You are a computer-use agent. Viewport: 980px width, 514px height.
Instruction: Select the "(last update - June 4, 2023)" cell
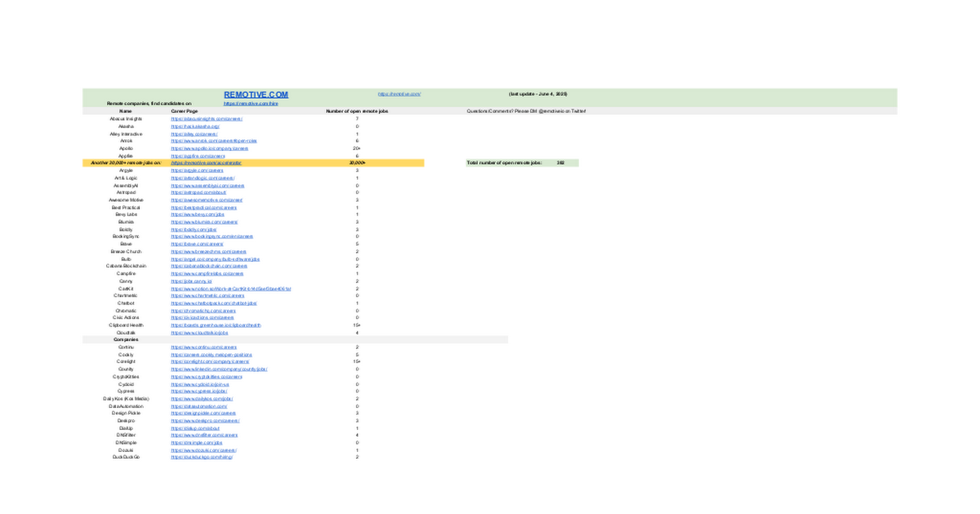point(537,94)
